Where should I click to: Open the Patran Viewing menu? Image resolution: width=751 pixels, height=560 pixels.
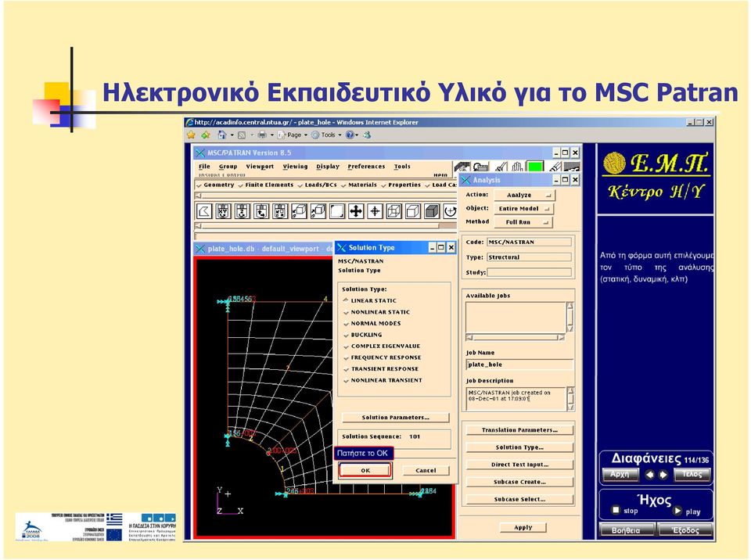pos(295,167)
